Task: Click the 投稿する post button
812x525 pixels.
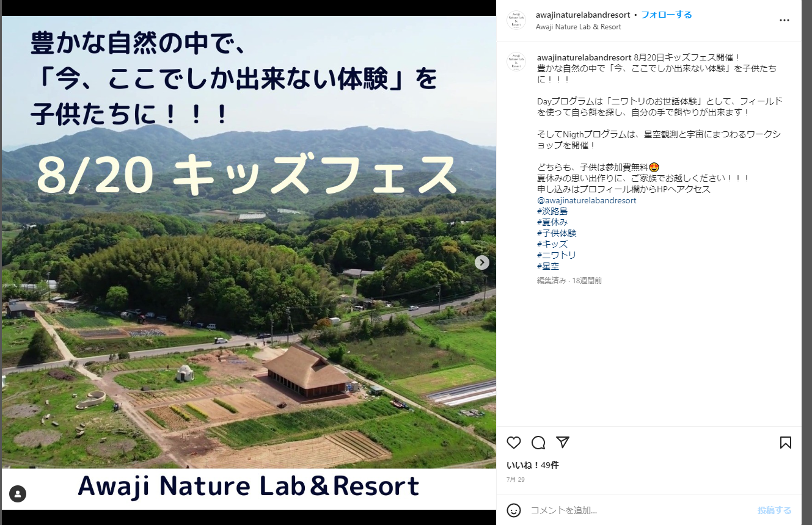Action: point(775,510)
